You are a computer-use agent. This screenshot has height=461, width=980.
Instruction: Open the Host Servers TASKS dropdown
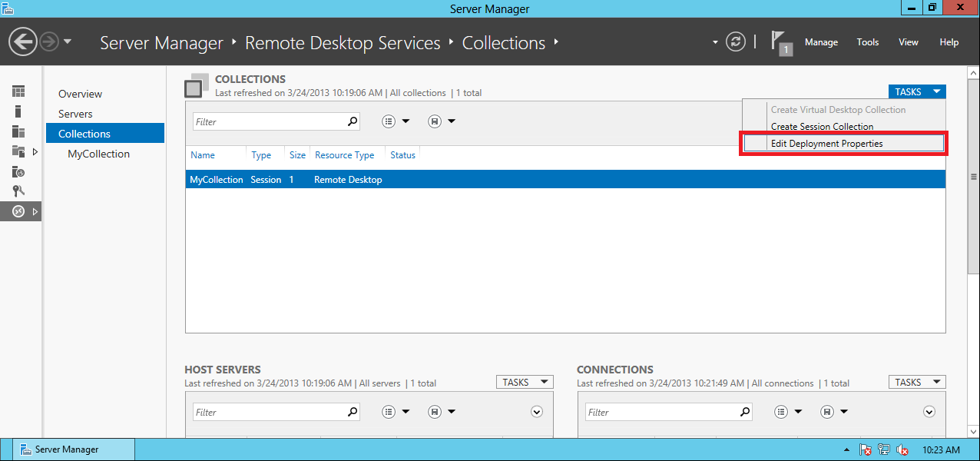[x=525, y=382]
